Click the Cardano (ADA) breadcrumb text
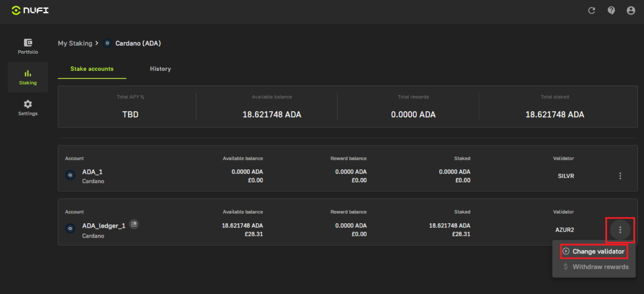 click(x=138, y=43)
